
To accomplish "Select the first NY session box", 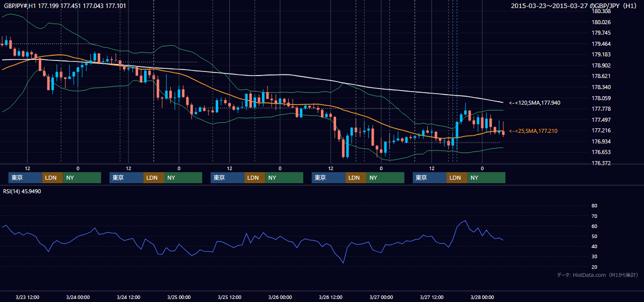I will tap(82, 178).
